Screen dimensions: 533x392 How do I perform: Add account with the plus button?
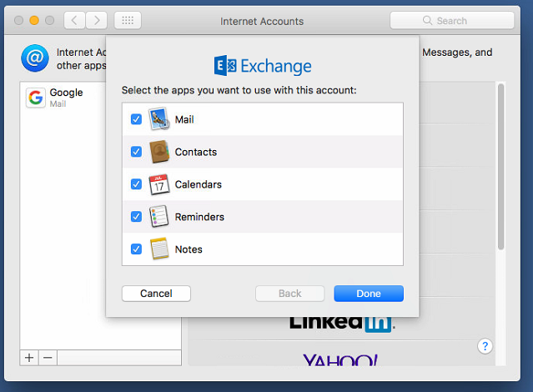[29, 358]
